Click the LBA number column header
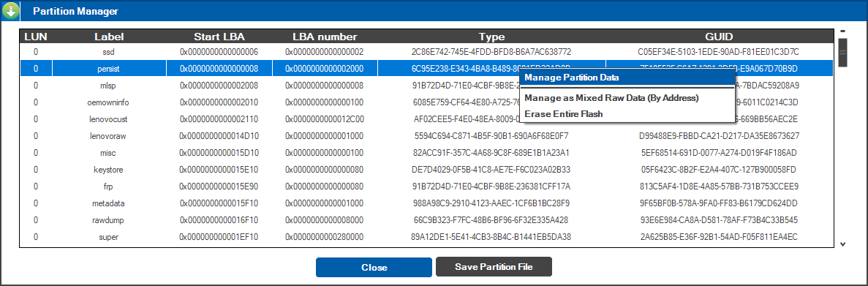The image size is (868, 286). click(x=325, y=37)
